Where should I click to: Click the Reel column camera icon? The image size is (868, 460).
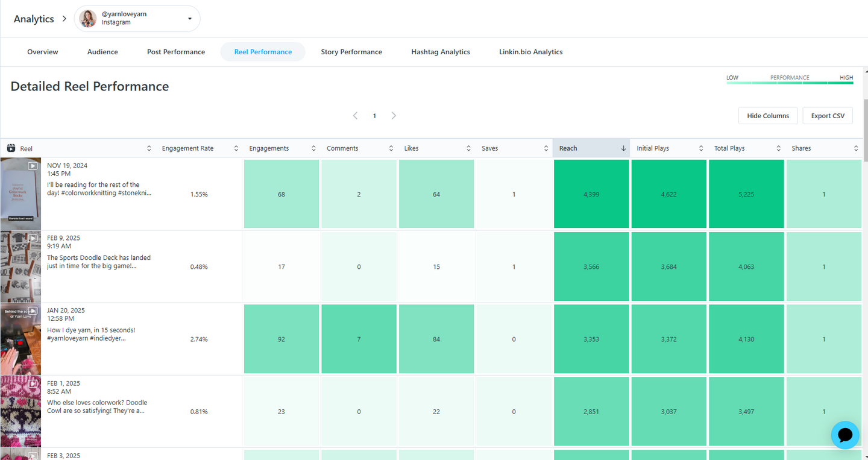click(11, 148)
